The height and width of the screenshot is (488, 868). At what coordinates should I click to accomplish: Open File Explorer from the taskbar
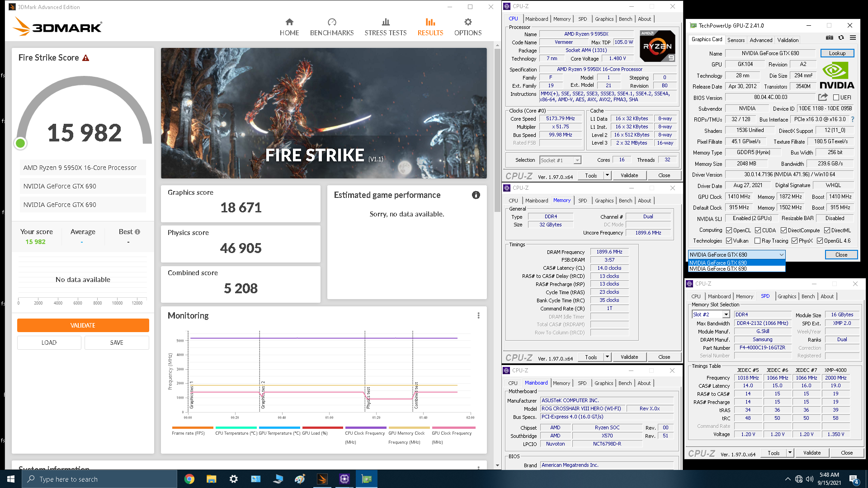(x=211, y=479)
